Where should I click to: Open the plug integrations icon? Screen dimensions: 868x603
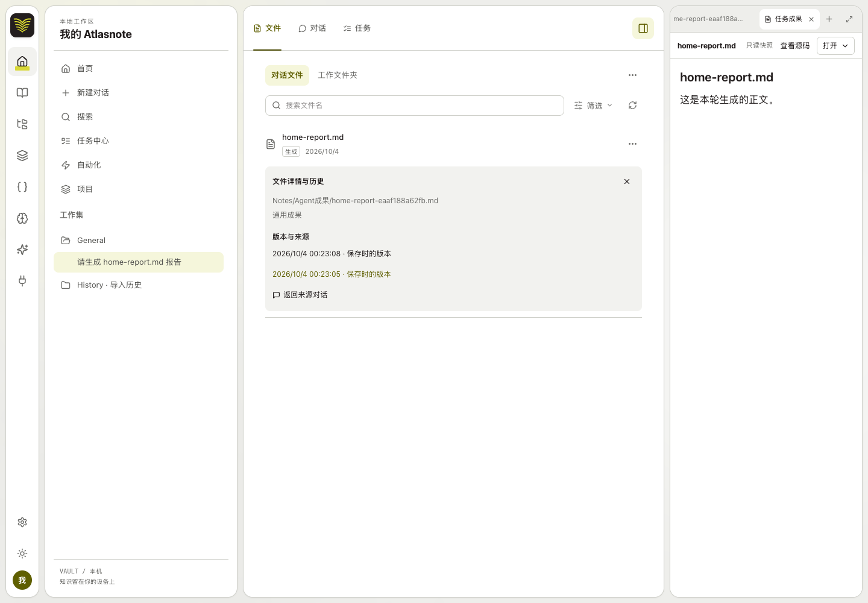coord(22,281)
